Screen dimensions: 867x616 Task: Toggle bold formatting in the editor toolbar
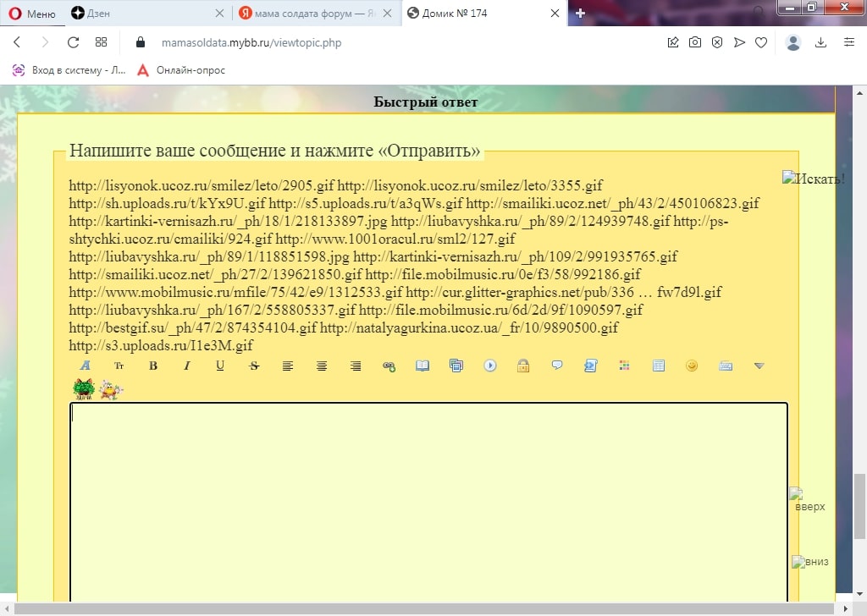pos(153,366)
